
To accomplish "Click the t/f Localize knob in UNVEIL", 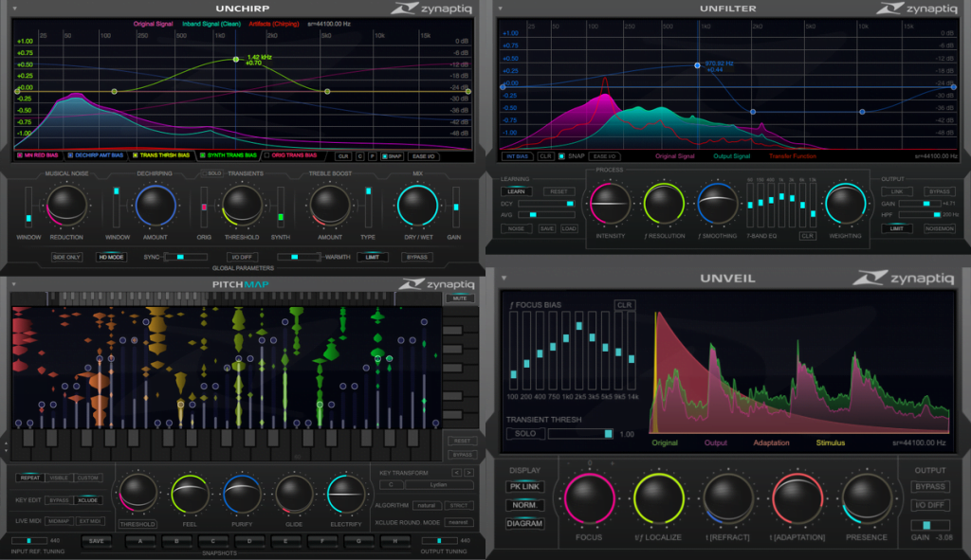I will [658, 498].
